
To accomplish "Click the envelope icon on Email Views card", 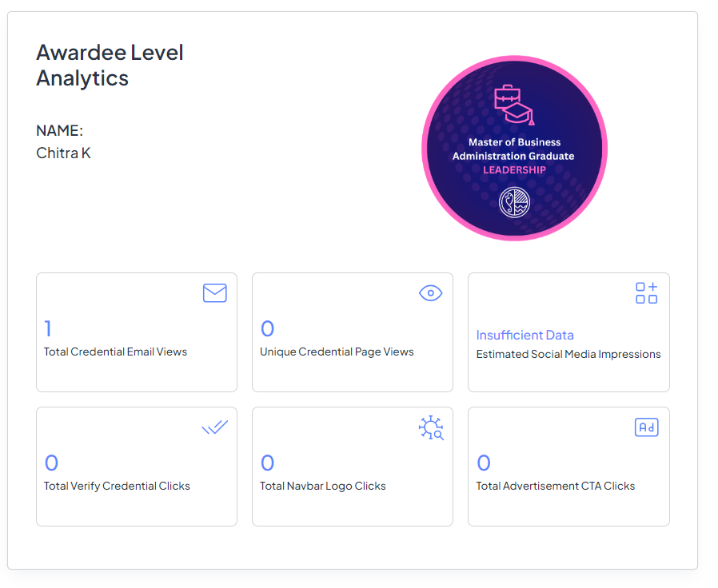I will click(x=215, y=293).
